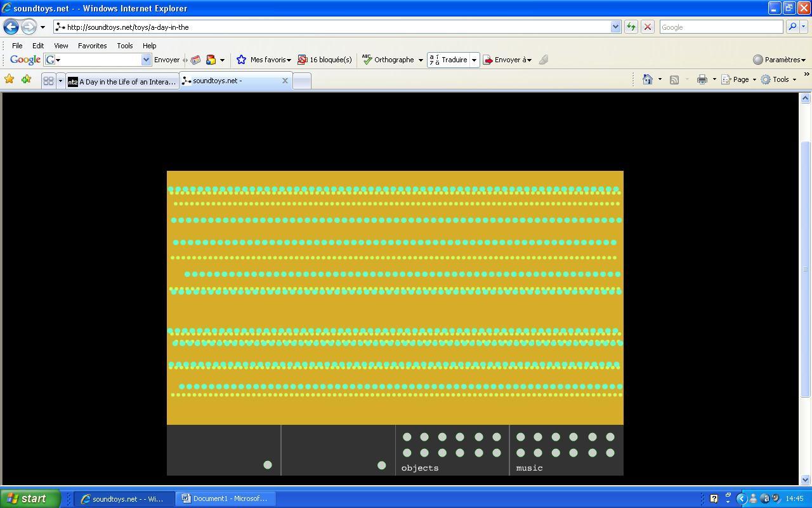Click the objects label in the panel

420,468
